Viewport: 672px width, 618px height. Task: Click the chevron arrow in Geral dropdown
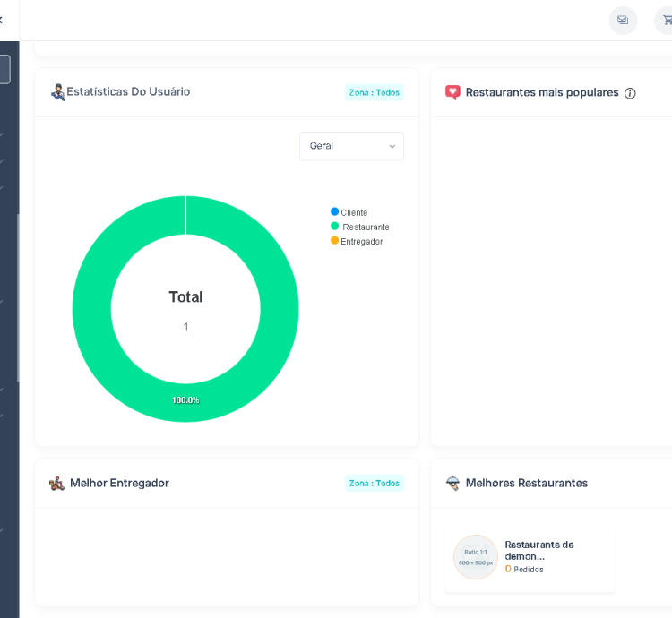(x=392, y=146)
